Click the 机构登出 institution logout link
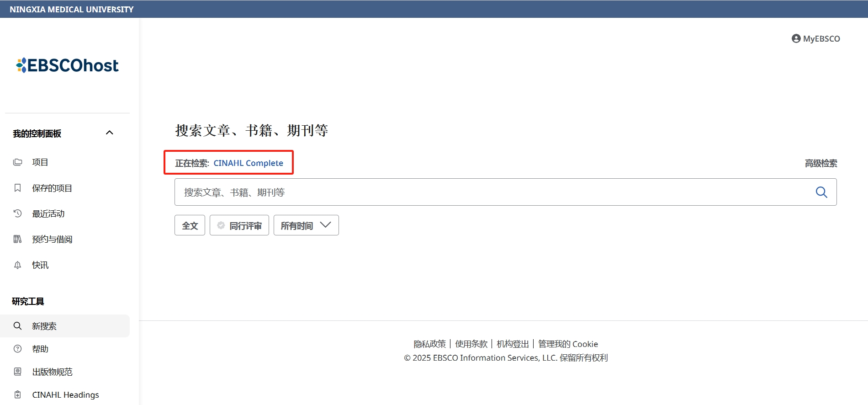Screen dimensions: 868x405 513,344
